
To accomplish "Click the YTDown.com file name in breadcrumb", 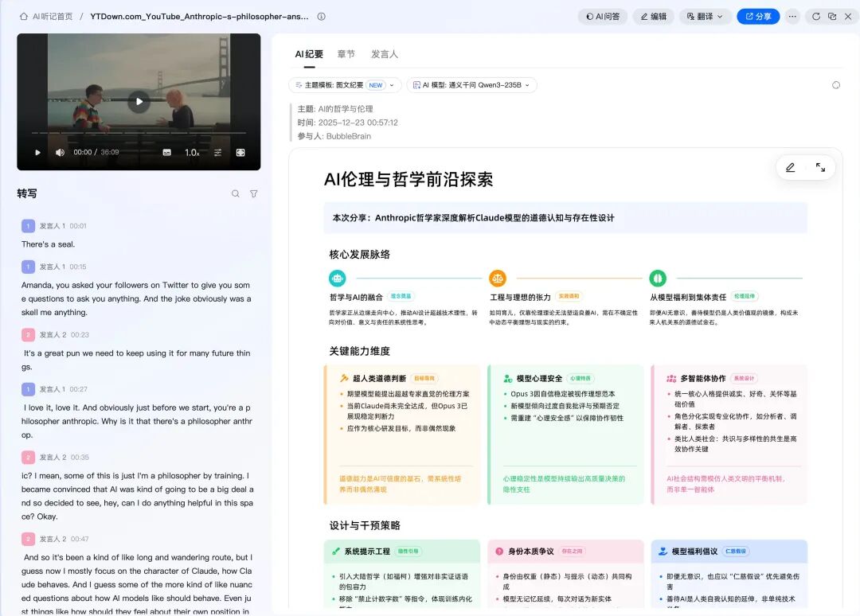I will tap(199, 17).
